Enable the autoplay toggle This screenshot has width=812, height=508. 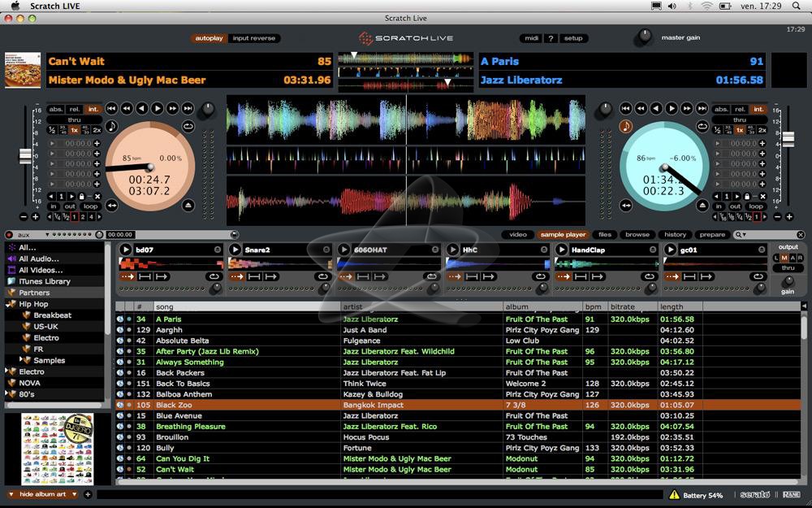(x=209, y=38)
